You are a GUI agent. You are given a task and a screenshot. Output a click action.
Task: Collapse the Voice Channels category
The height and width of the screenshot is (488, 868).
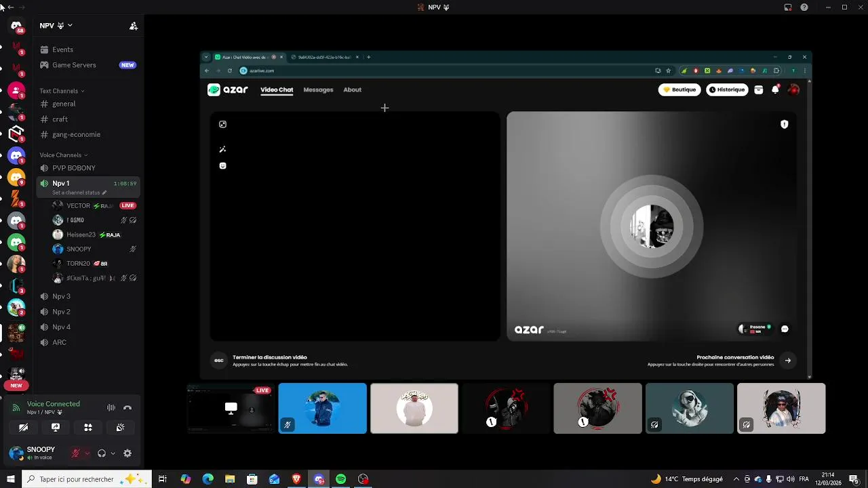[x=63, y=155]
